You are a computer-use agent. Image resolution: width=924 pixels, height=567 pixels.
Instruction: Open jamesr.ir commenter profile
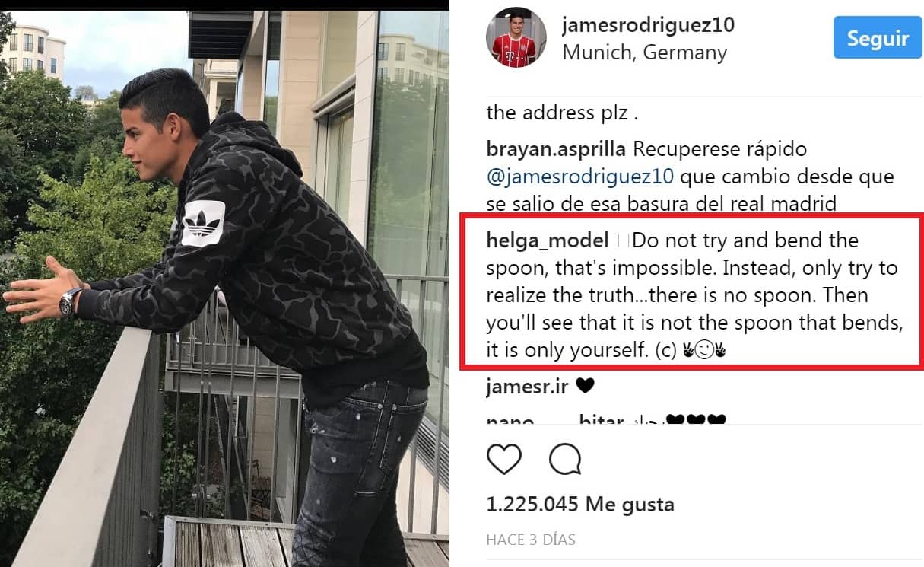(527, 386)
